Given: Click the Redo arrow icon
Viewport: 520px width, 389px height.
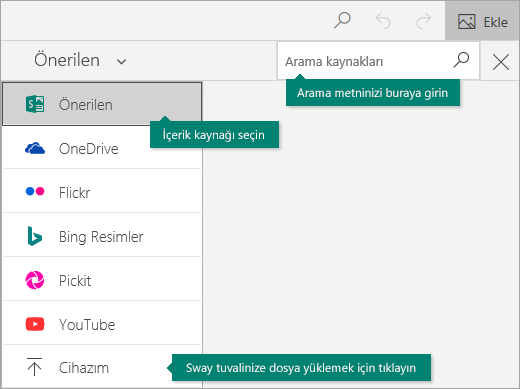Looking at the screenshot, I should tap(424, 21).
